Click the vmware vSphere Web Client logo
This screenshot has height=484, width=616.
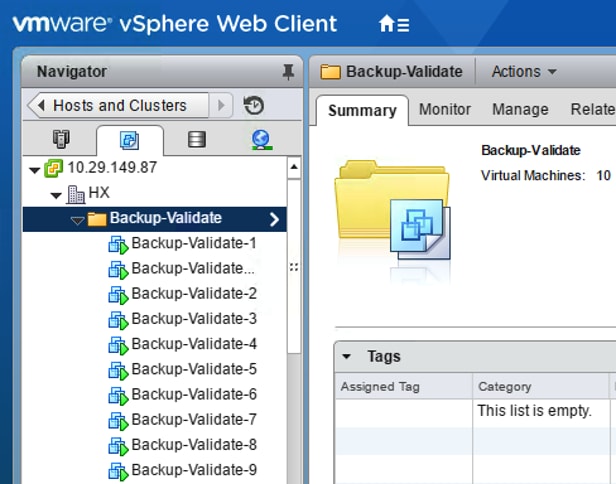(174, 24)
